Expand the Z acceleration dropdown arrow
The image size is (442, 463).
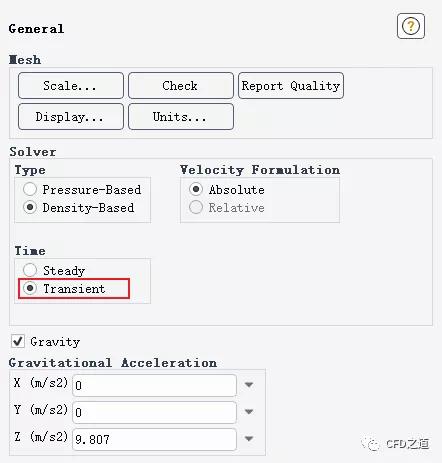pyautogui.click(x=249, y=439)
